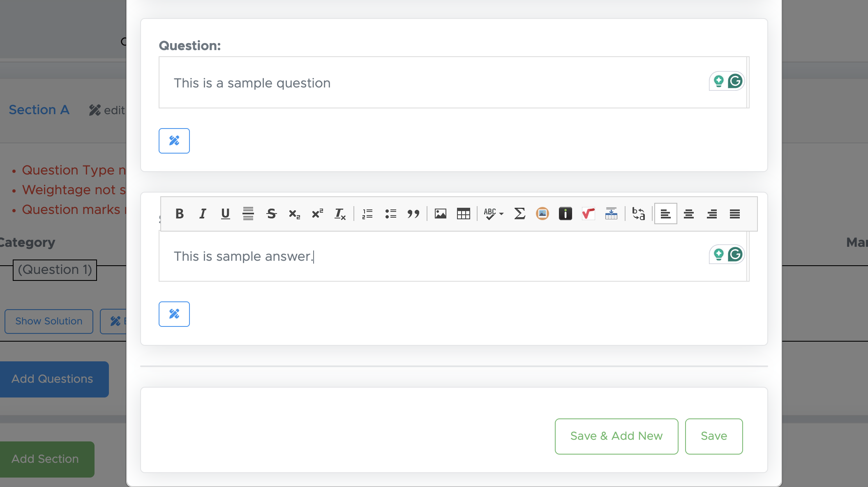868x487 pixels.
Task: Insert a numbered list
Action: click(x=367, y=214)
